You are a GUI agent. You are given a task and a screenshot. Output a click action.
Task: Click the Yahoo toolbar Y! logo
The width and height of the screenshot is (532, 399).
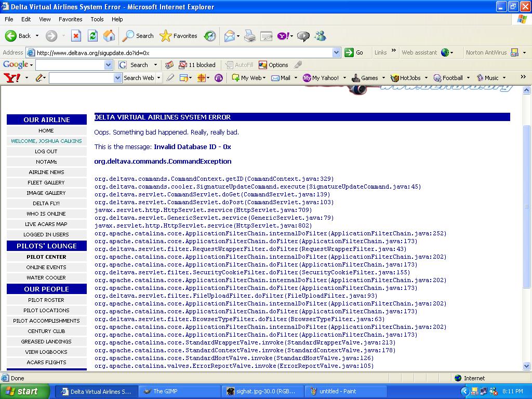12,78
